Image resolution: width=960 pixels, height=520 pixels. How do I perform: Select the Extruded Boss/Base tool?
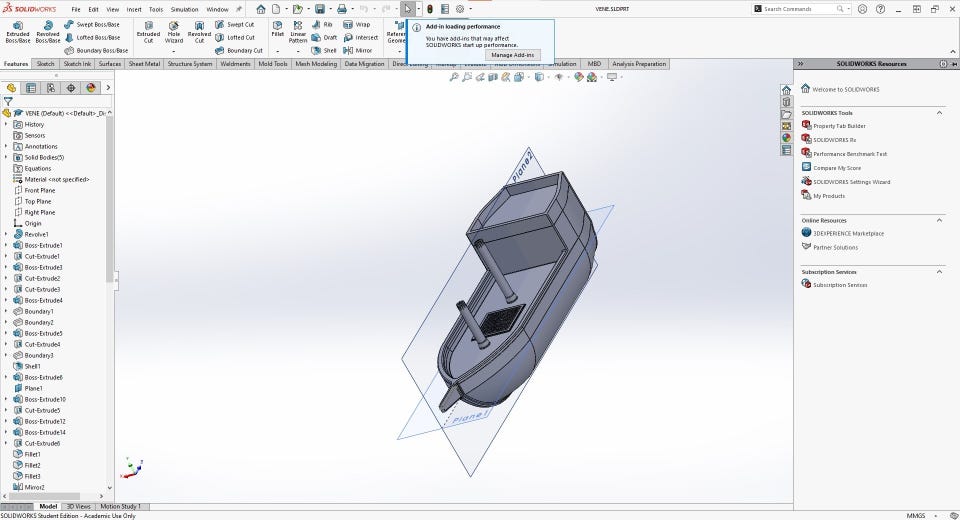(18, 32)
